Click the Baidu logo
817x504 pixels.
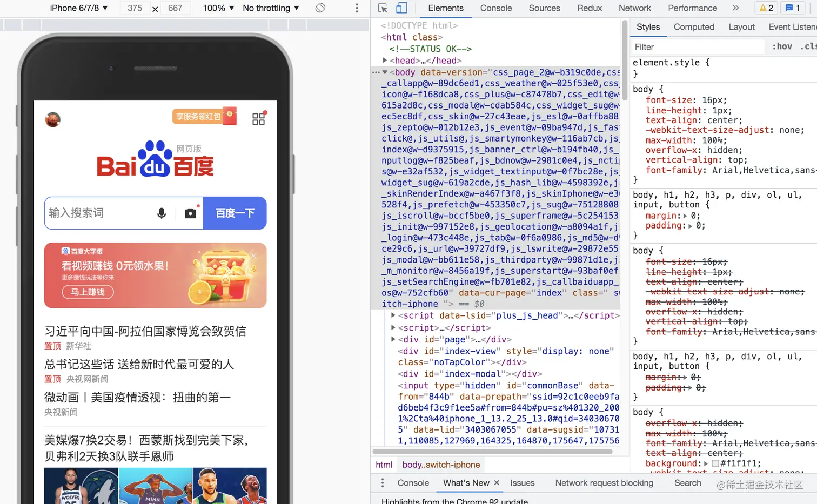(156, 159)
